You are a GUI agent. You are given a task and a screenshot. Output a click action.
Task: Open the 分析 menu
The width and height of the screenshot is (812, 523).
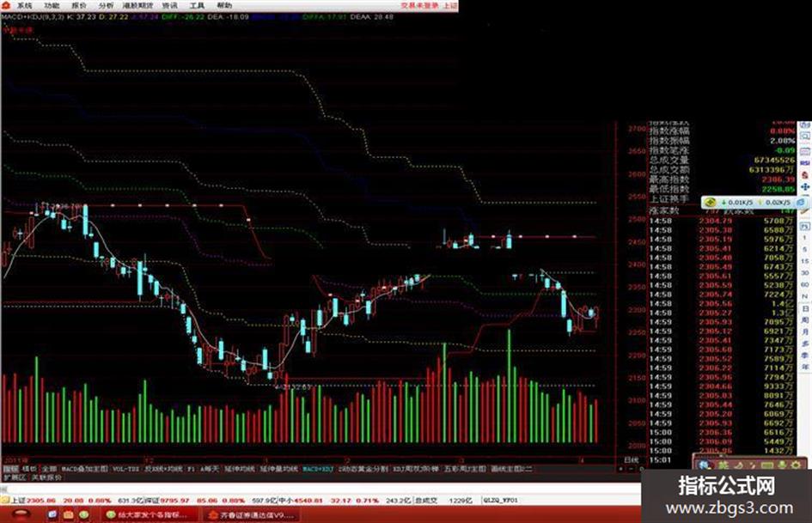click(106, 6)
